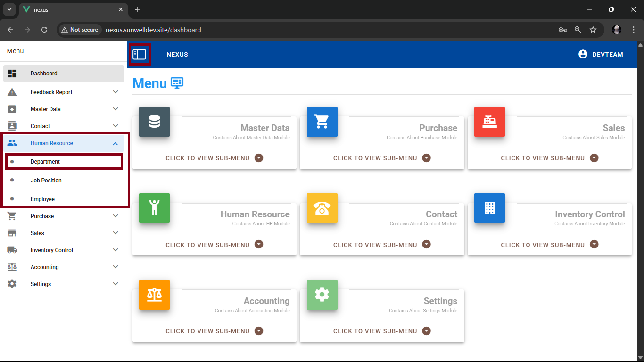The image size is (644, 362).
Task: Click the orange Accounting scales icon
Action: click(154, 295)
